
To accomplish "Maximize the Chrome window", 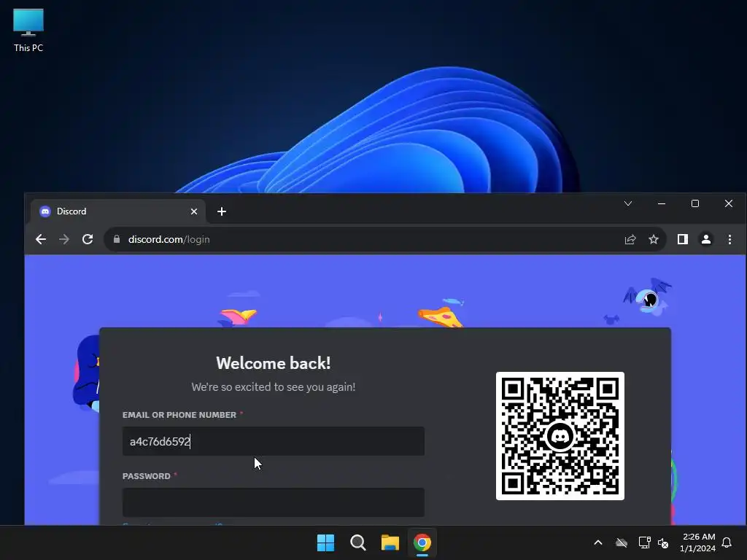I will pyautogui.click(x=695, y=204).
